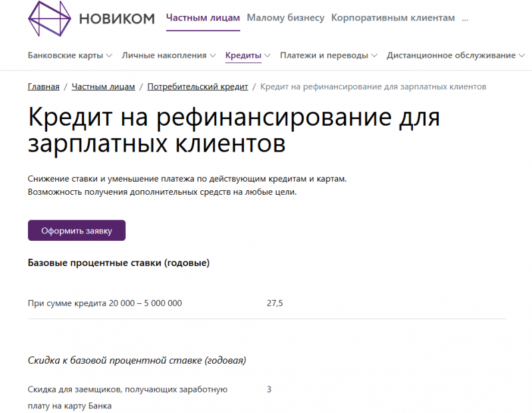Click the Платежи и переводы menu label
This screenshot has height=413, width=532.
[326, 55]
